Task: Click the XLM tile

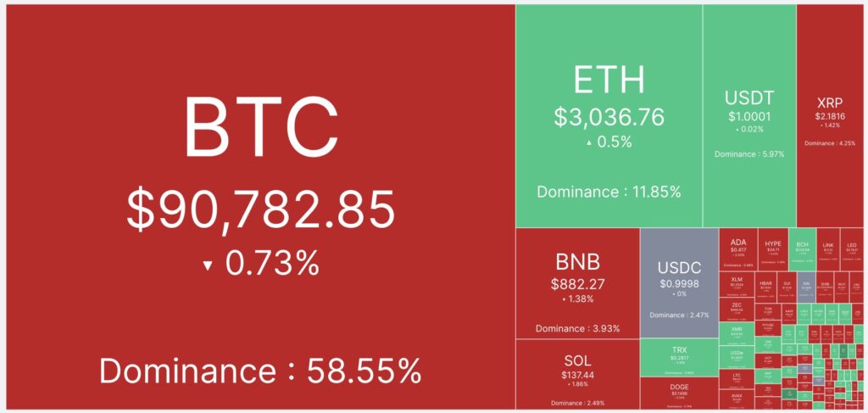Action: point(736,283)
